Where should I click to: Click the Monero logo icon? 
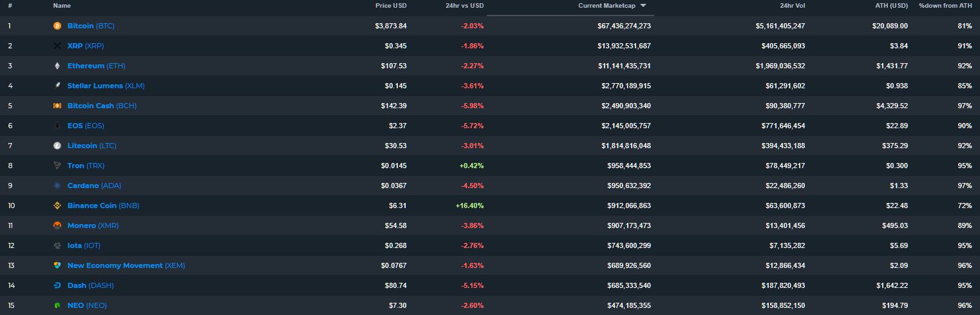click(57, 225)
